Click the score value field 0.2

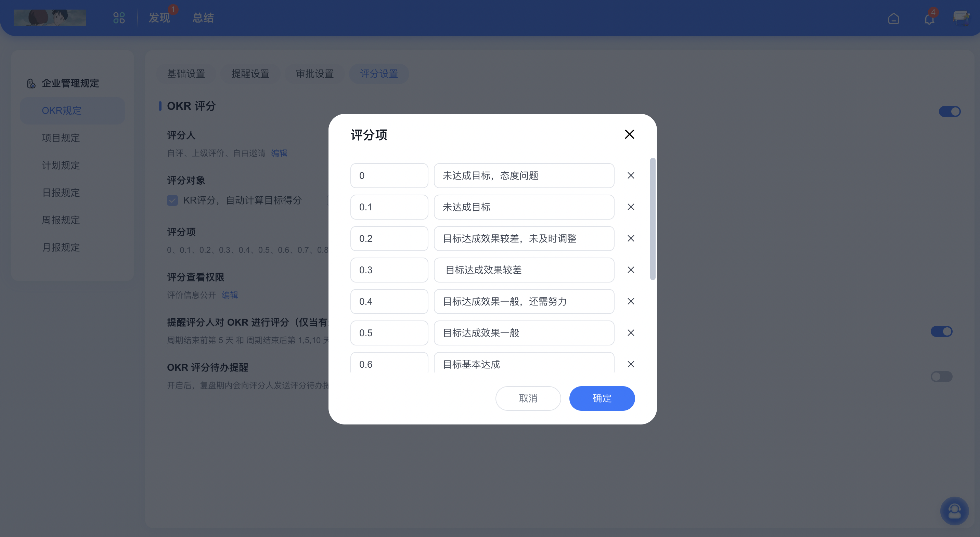point(389,238)
